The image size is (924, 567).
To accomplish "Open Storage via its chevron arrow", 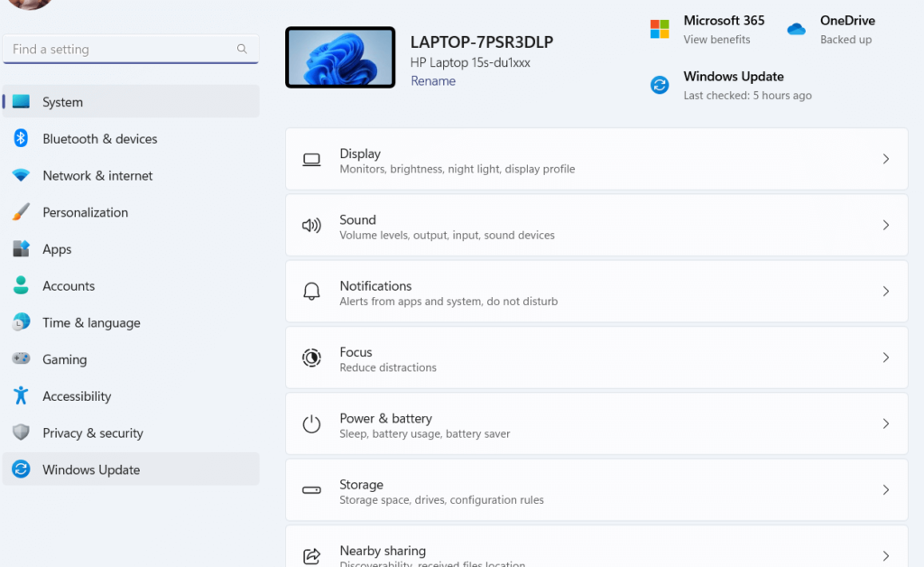I will tap(886, 489).
